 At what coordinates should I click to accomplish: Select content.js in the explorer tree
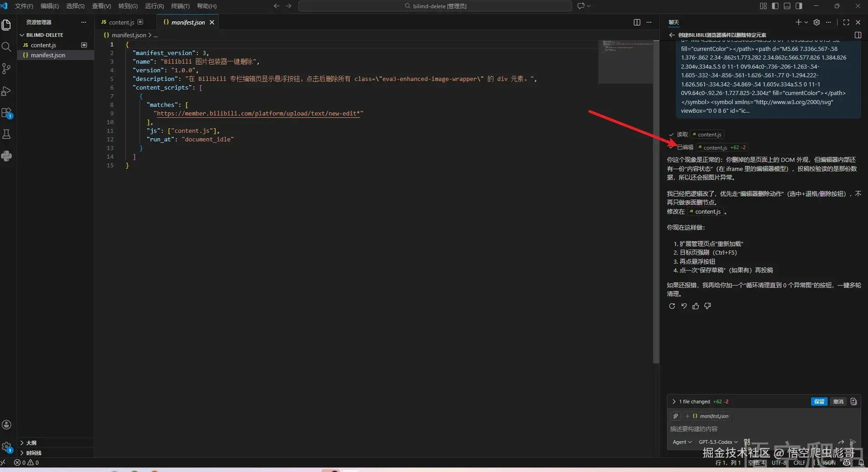tap(43, 45)
